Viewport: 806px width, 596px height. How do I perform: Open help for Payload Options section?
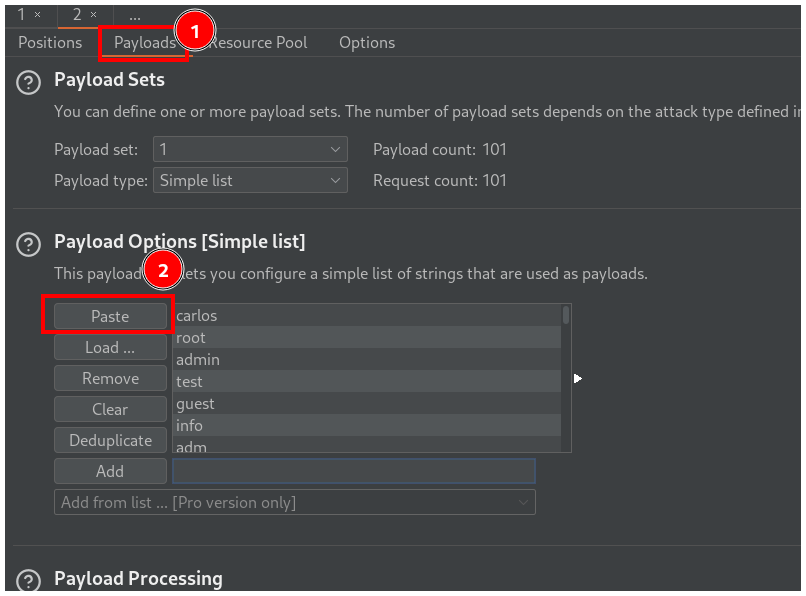click(x=29, y=243)
